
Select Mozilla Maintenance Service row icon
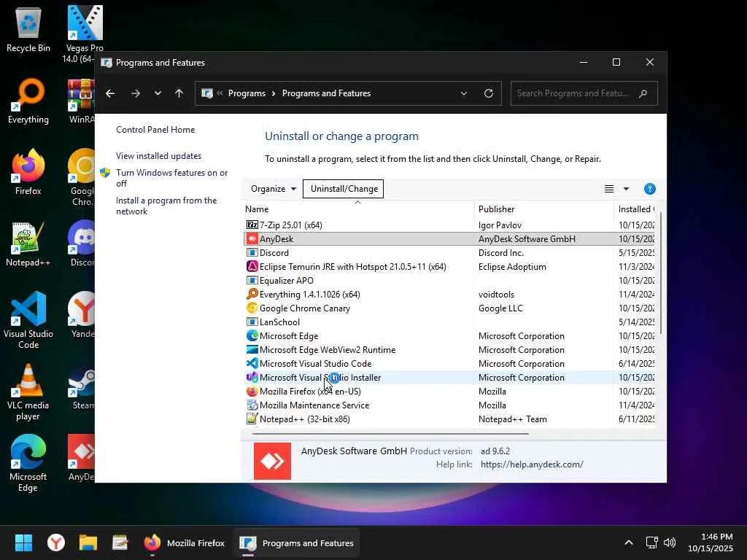click(252, 405)
